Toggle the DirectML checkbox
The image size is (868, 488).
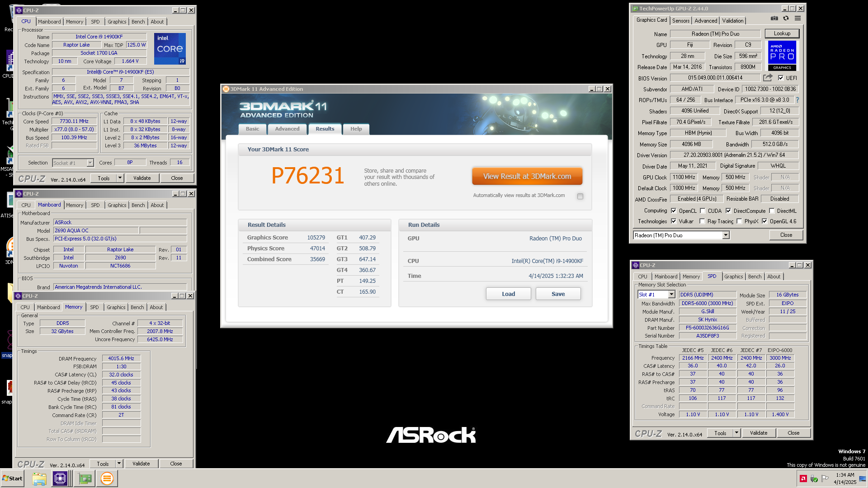(772, 211)
